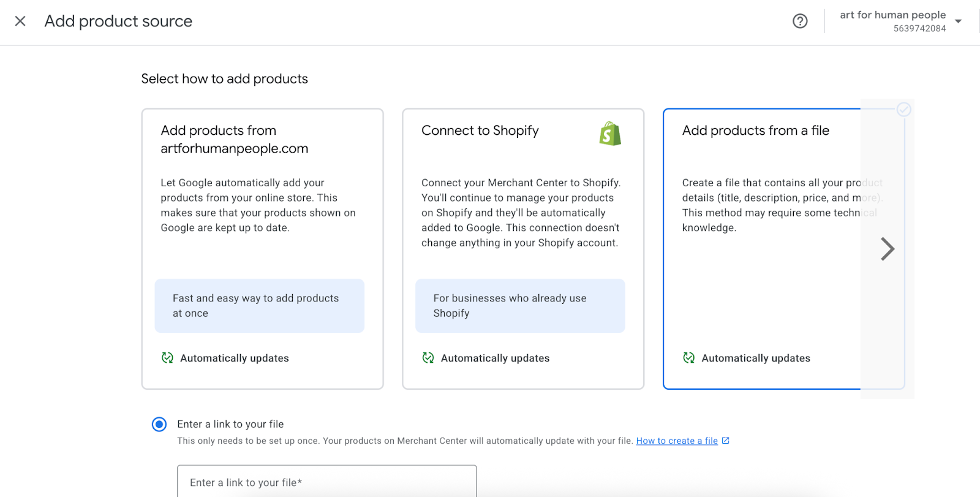Viewport: 980px width, 497px height.
Task: Click the Connect your Merchant Center to Shopify description
Action: point(521,213)
